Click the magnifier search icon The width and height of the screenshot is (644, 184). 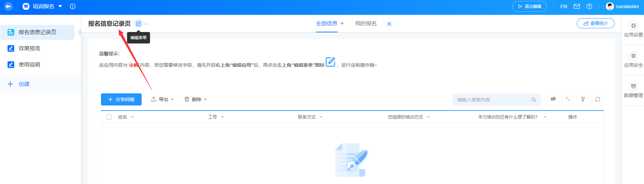pyautogui.click(x=534, y=100)
